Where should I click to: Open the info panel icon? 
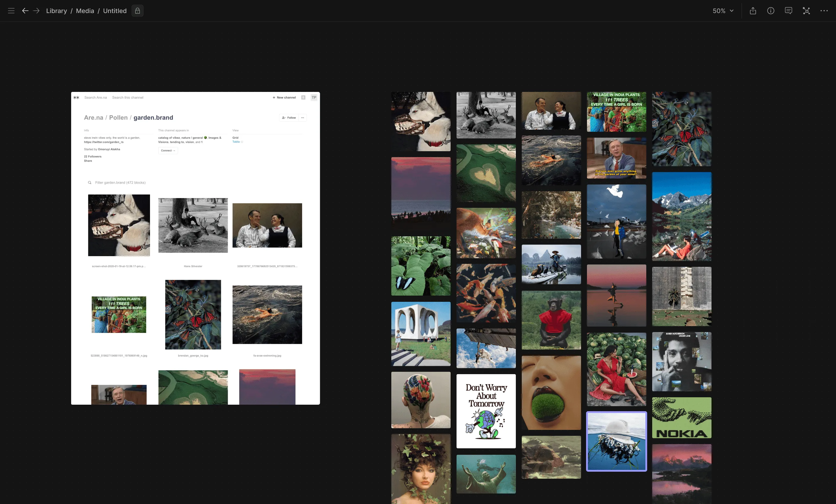[x=771, y=11]
